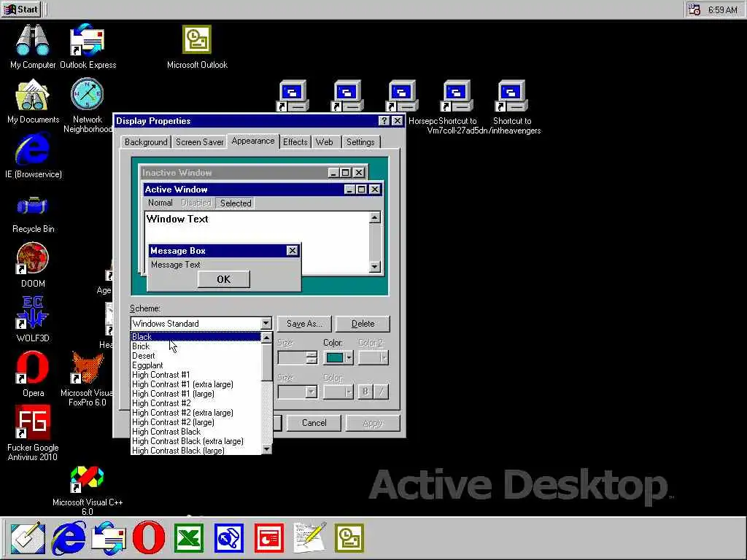Select the Opera desktop shortcut
Image resolution: width=747 pixels, height=560 pixels.
(33, 374)
